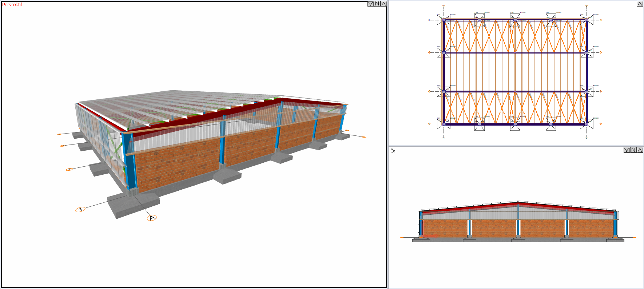Select the roof ridge peak in Ön elevation

coord(518,201)
